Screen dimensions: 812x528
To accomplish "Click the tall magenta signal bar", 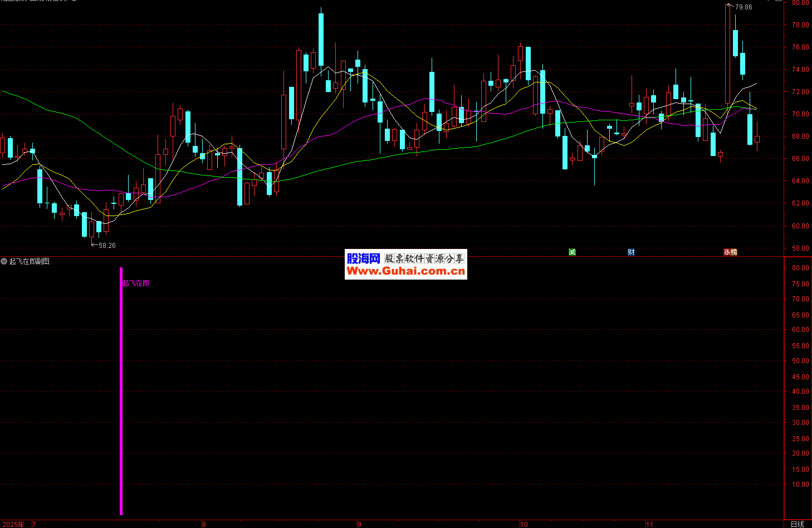I will coord(121,391).
